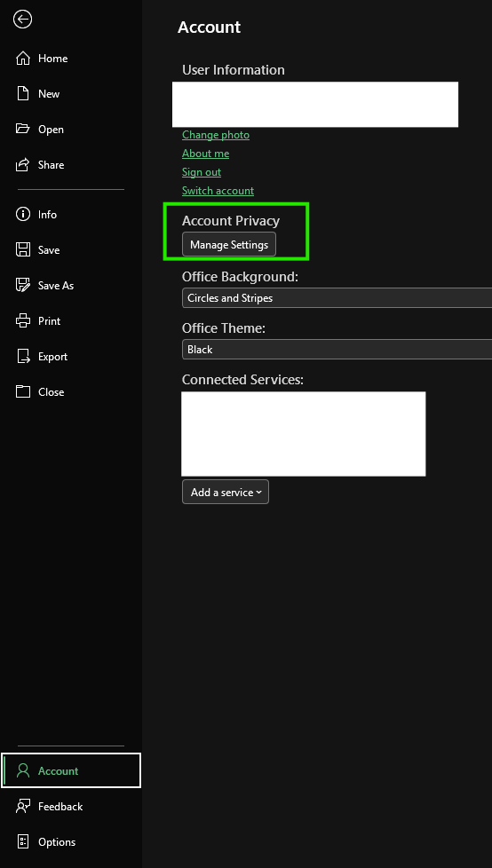
Task: Select the Feedback label
Action: 60,807
